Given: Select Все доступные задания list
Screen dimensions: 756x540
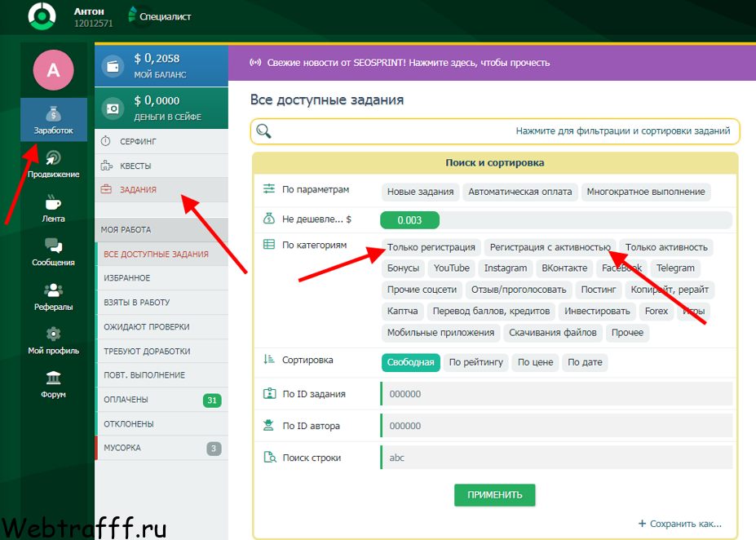Looking at the screenshot, I should click(x=162, y=254).
